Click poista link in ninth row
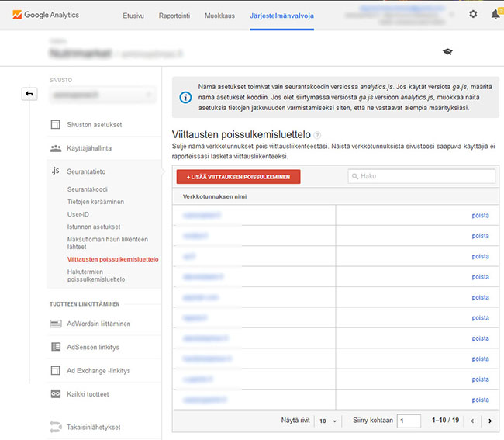 (480, 379)
